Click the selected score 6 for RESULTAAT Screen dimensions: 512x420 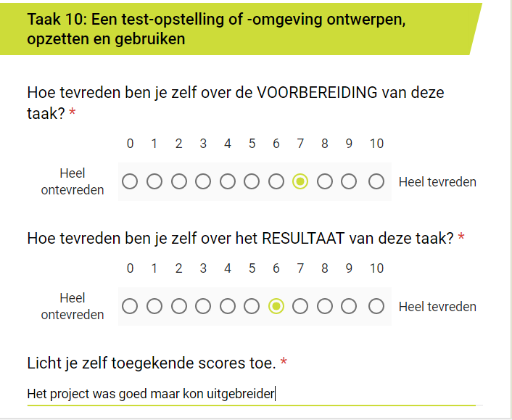click(276, 306)
